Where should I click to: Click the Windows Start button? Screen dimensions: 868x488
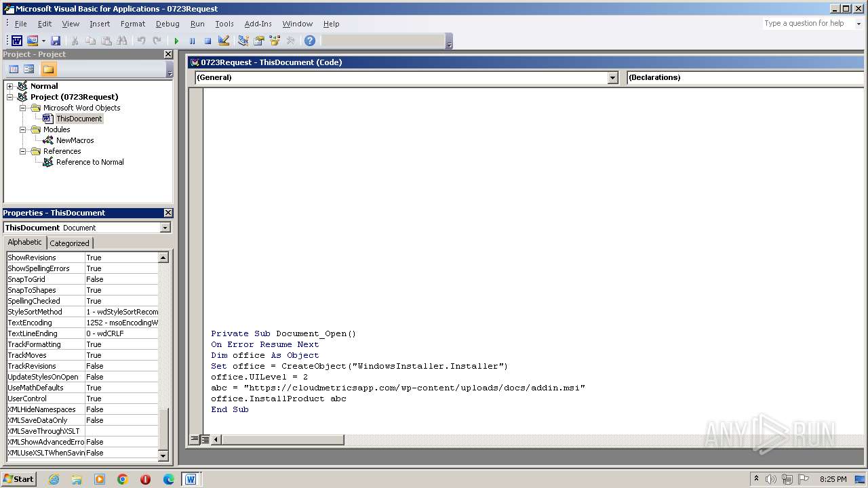tap(18, 479)
